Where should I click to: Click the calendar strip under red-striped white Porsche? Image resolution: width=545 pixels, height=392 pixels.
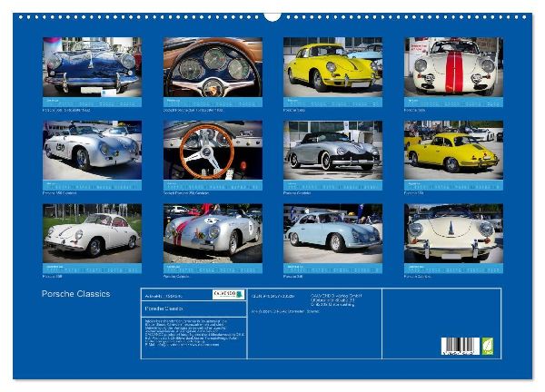coord(453,102)
